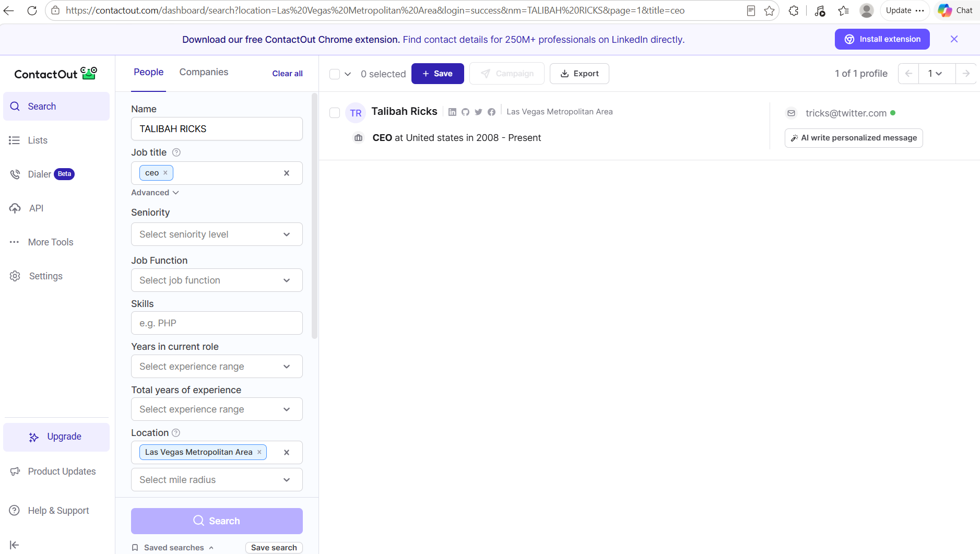Open Lists in the sidebar
The image size is (980, 554).
pyautogui.click(x=56, y=140)
